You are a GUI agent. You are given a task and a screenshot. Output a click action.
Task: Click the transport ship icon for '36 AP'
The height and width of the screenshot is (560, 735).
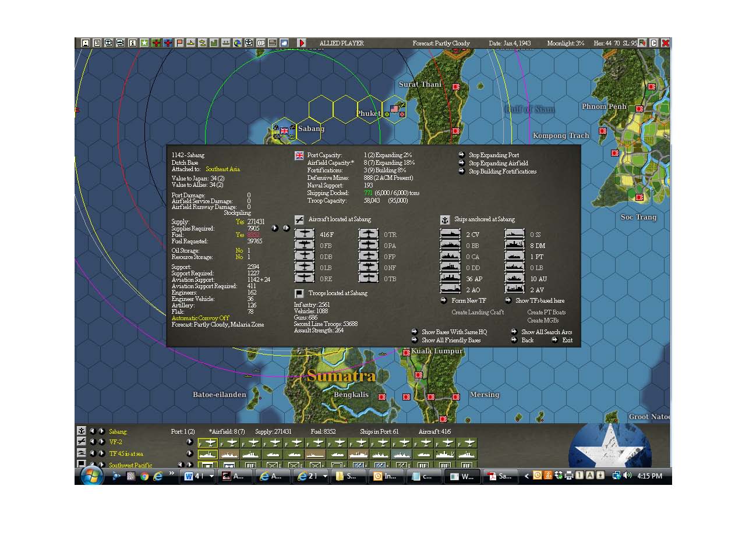click(450, 279)
